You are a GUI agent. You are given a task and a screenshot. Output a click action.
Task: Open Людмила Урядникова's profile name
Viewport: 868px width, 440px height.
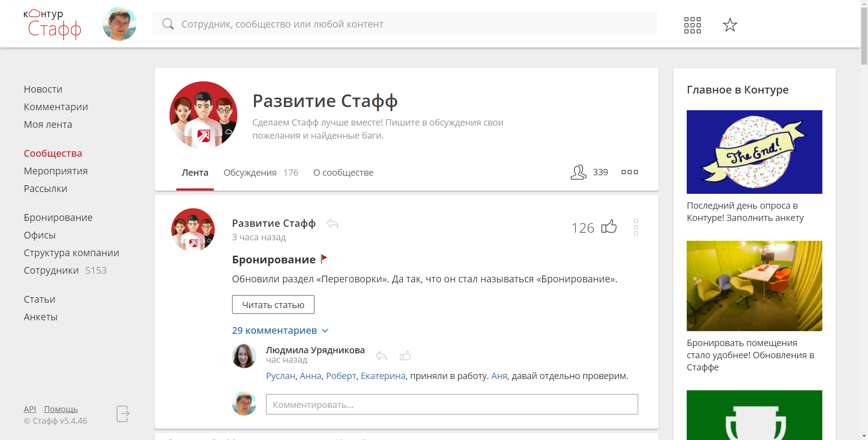pyautogui.click(x=315, y=350)
